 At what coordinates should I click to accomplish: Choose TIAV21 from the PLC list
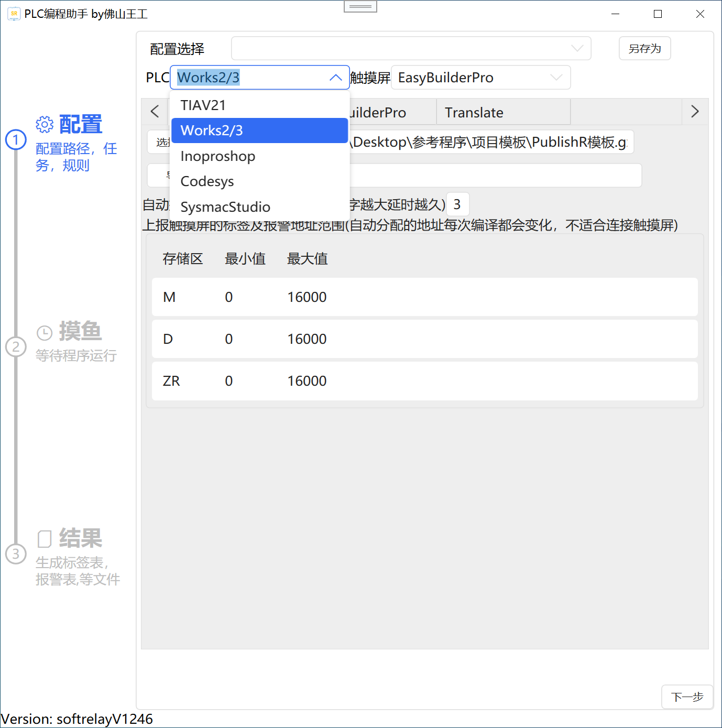260,105
